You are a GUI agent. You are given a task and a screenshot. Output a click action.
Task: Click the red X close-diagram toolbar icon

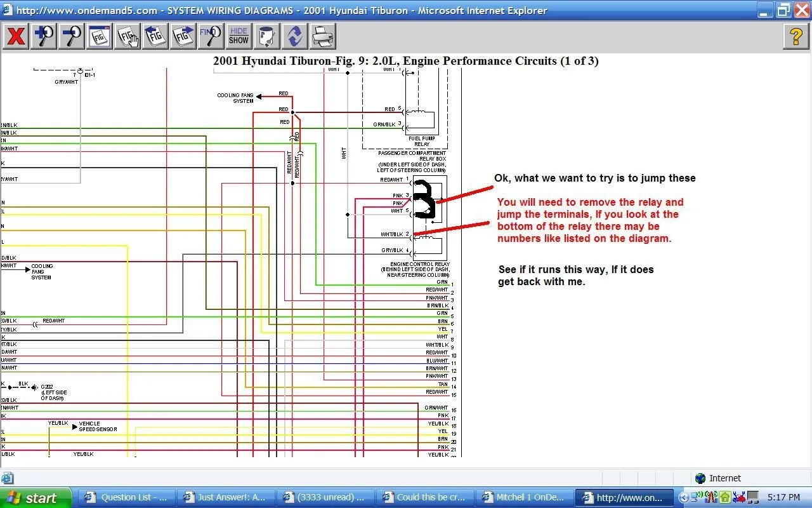pos(15,36)
